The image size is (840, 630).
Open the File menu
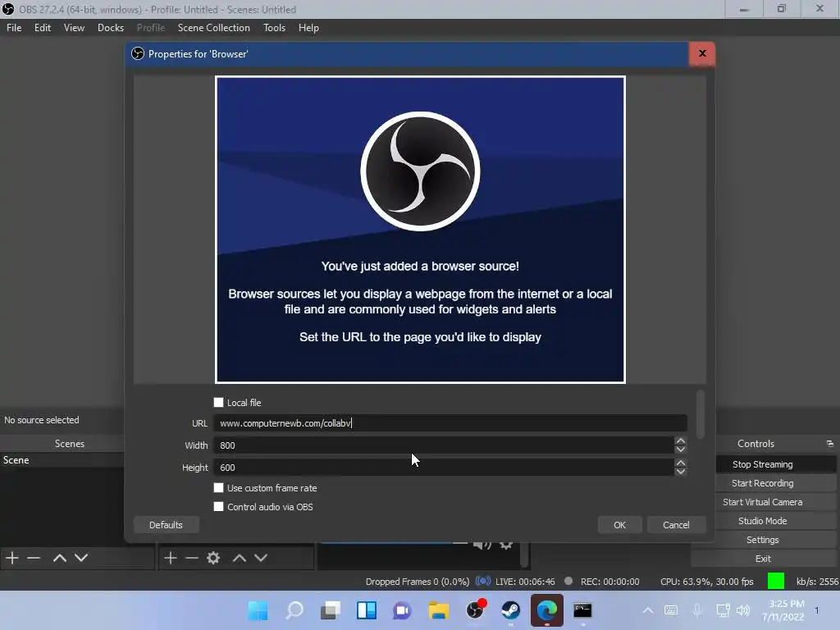pyautogui.click(x=14, y=28)
